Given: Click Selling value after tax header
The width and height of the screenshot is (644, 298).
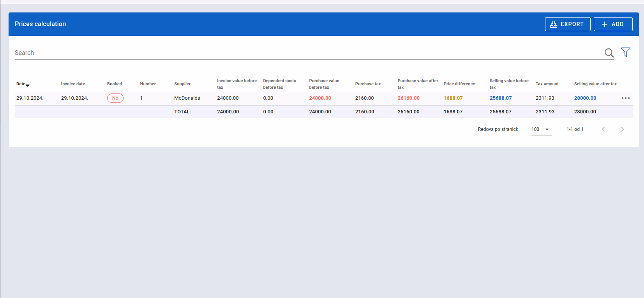Looking at the screenshot, I should click(x=595, y=84).
